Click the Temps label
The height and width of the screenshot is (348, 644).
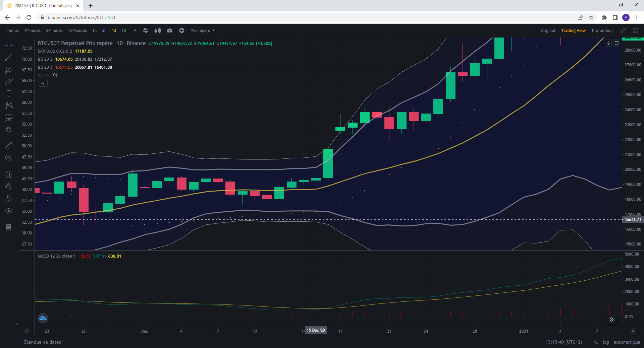tap(13, 30)
